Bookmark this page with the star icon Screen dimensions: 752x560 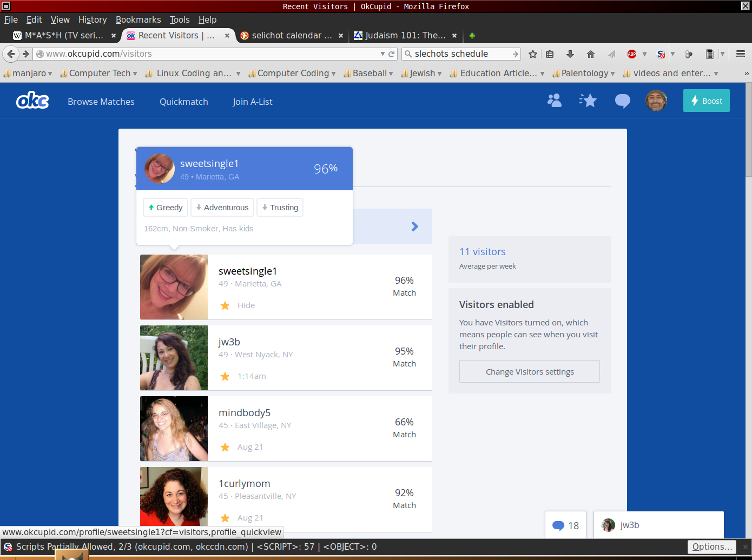533,54
